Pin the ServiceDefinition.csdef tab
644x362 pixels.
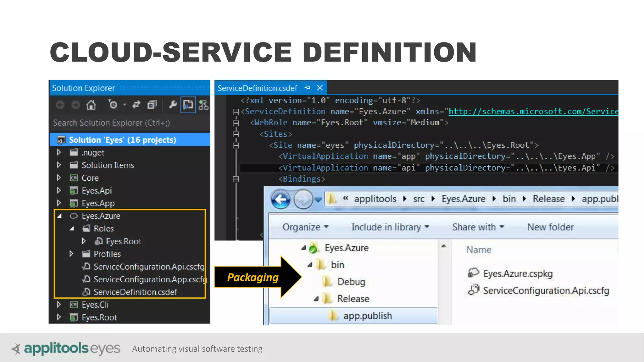coord(308,88)
